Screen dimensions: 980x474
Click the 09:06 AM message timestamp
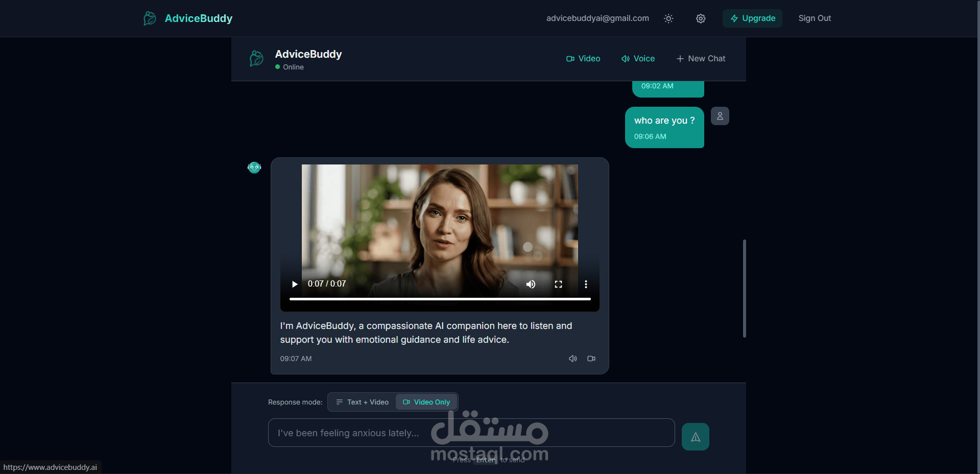[650, 136]
